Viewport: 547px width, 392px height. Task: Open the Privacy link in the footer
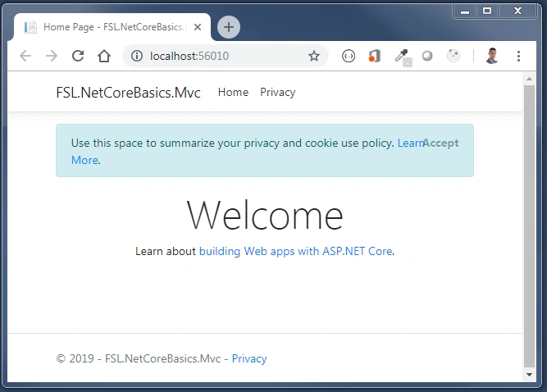(x=249, y=358)
